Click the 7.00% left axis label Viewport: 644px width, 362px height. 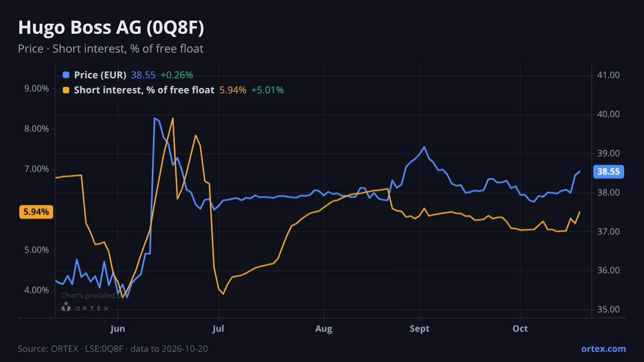click(36, 169)
